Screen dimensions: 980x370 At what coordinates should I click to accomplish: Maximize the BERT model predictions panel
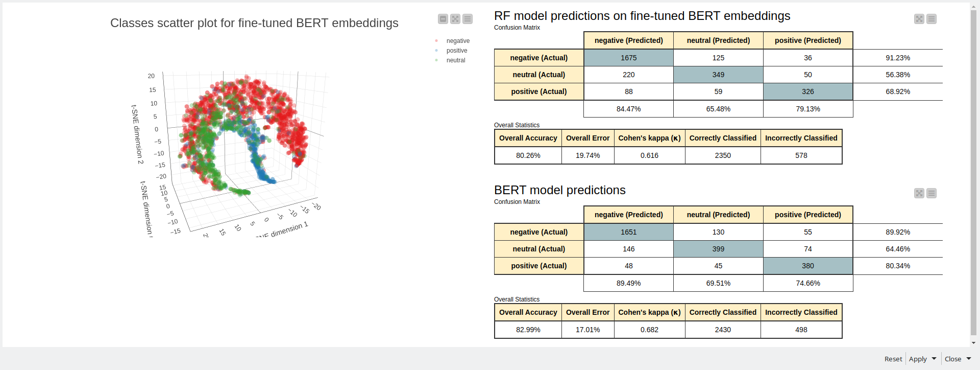coord(919,193)
